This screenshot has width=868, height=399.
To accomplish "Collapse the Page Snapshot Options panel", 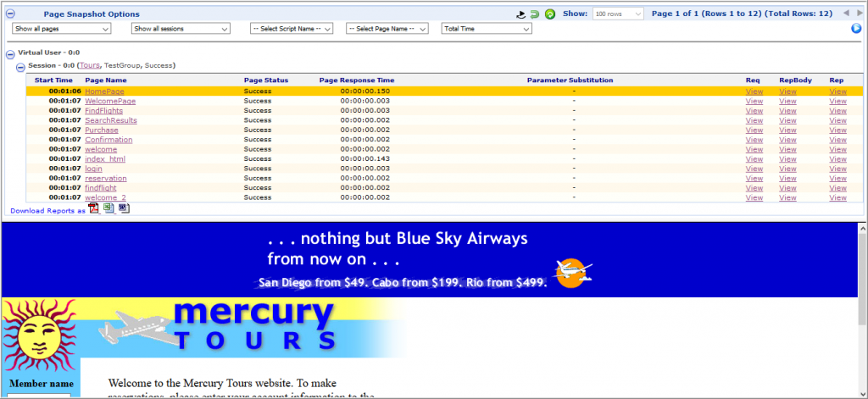I will point(10,14).
